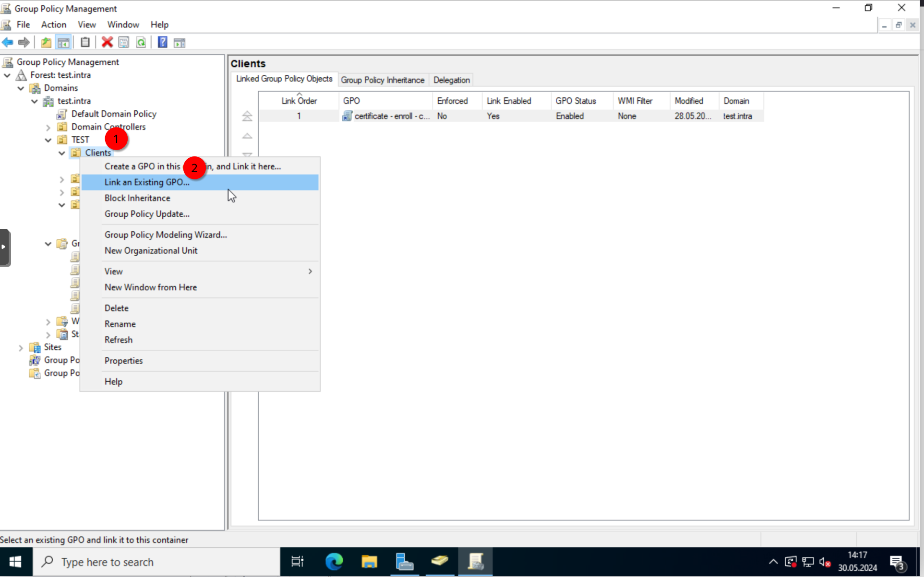Select Default Domain Policy in the tree
The height and width of the screenshot is (577, 924).
click(114, 114)
